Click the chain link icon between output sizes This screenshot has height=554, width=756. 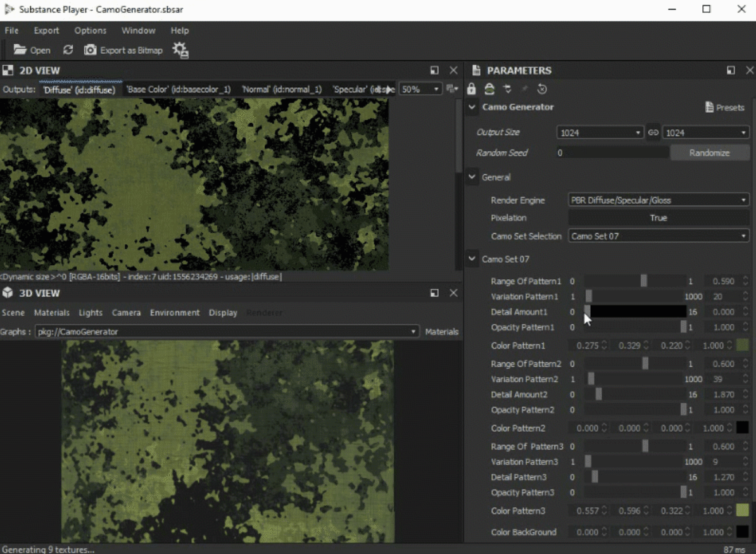[653, 132]
